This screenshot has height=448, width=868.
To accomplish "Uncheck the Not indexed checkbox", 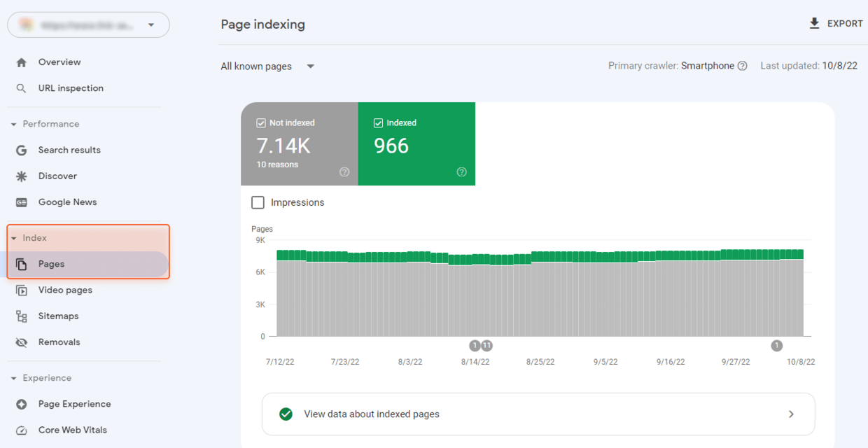I will tap(262, 122).
